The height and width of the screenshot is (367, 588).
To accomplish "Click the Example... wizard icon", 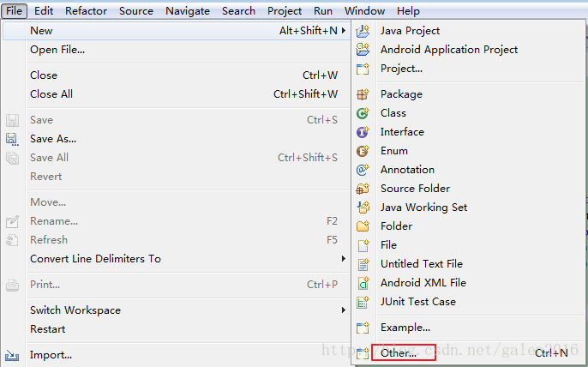I will 363,328.
